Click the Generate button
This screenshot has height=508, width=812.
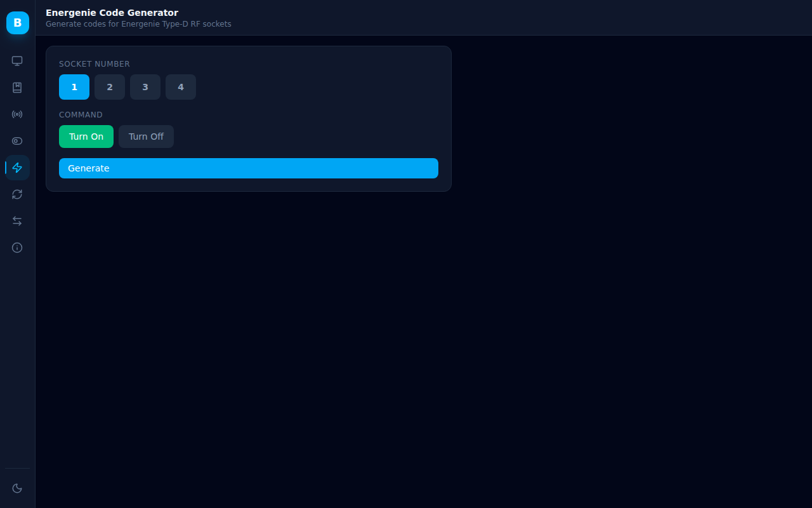pos(249,168)
